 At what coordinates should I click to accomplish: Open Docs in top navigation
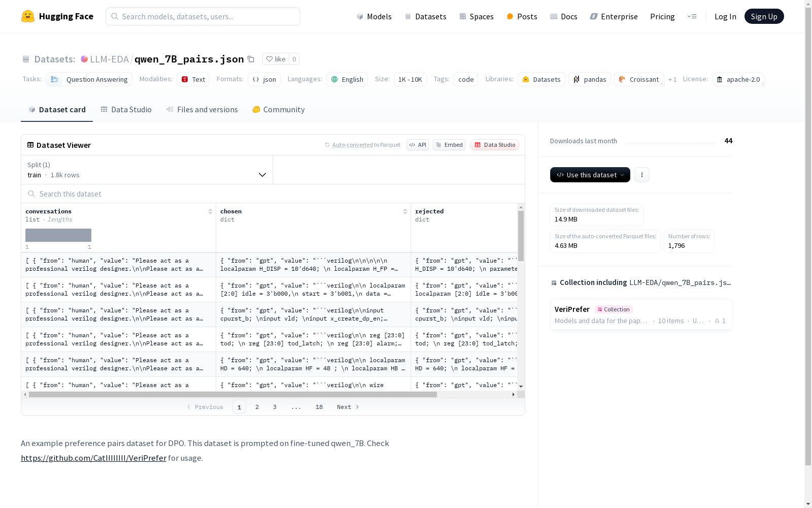564,16
